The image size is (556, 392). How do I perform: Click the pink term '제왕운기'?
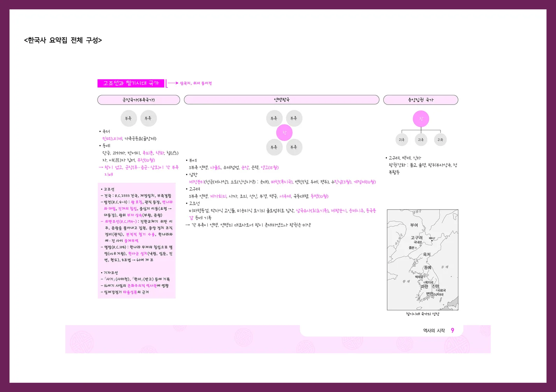point(339,211)
